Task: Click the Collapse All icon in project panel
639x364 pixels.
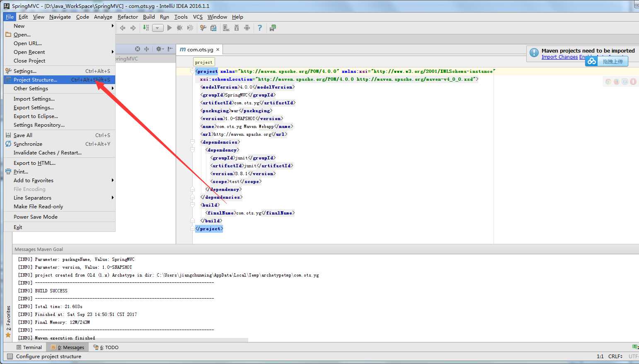Action: [146, 49]
